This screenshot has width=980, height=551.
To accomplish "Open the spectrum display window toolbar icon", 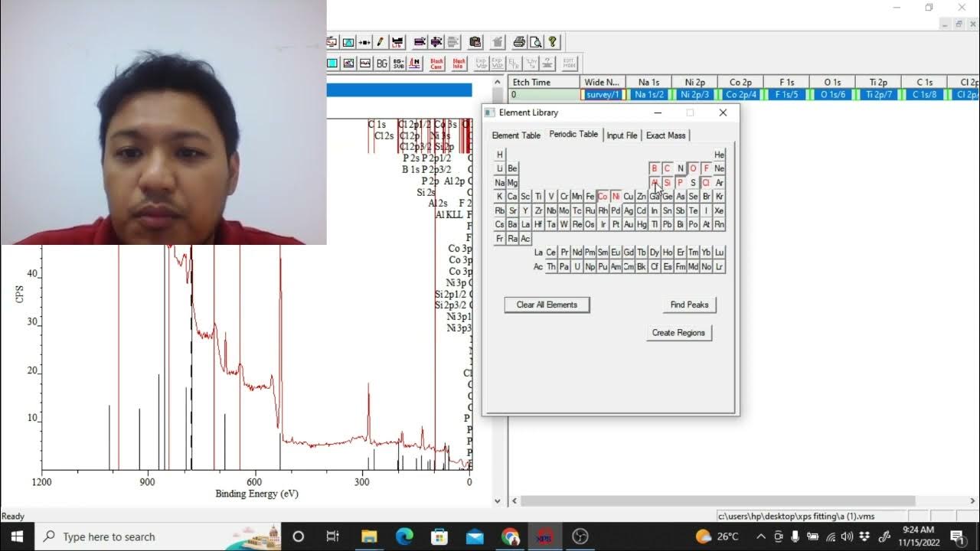I will (348, 41).
